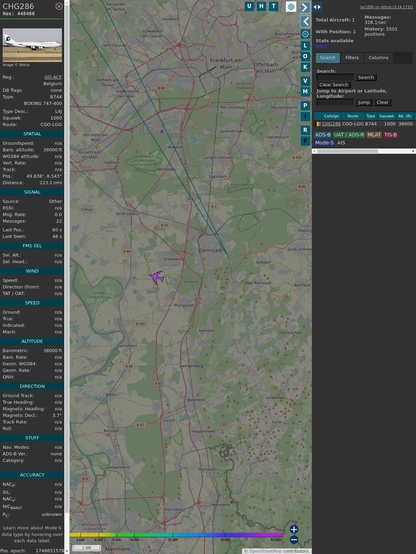The width and height of the screenshot is (416, 554).
Task: Click the U map toggle button
Action: pyautogui.click(x=249, y=6)
